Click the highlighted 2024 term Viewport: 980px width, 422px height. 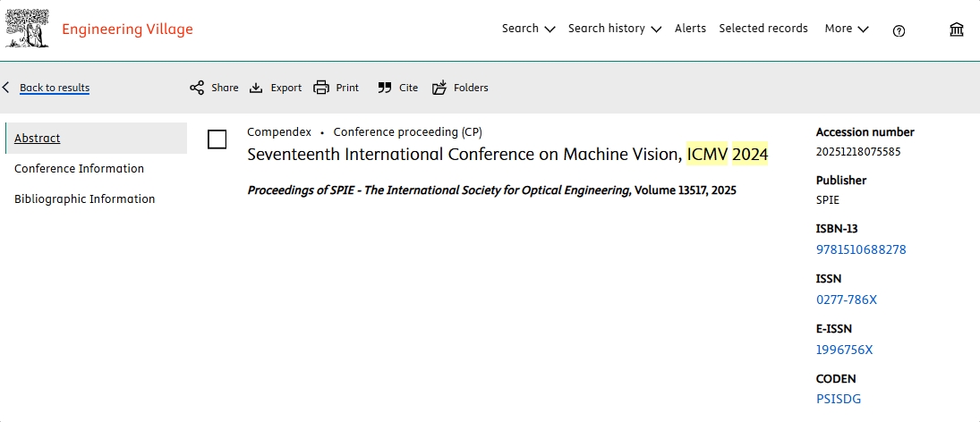[x=750, y=154]
